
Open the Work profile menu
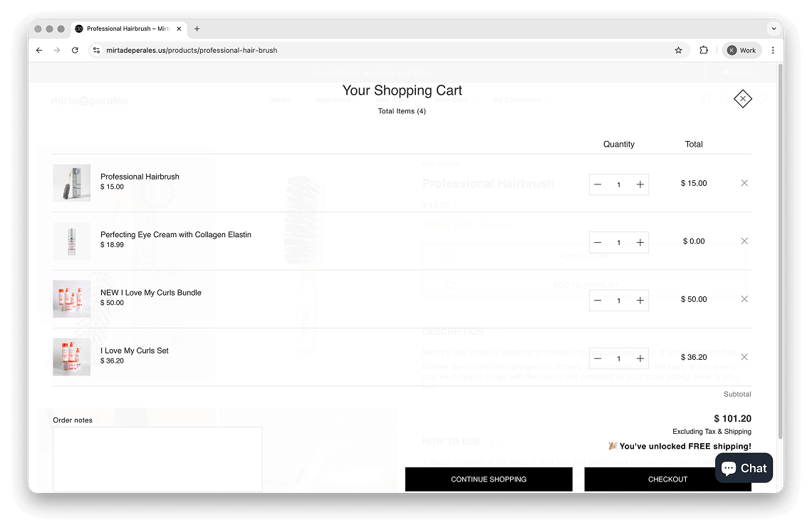(741, 51)
